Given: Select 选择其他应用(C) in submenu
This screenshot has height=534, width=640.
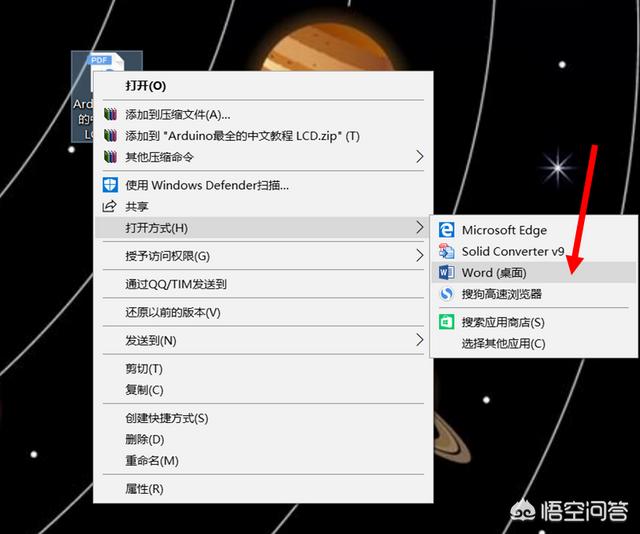Looking at the screenshot, I should point(534,343).
